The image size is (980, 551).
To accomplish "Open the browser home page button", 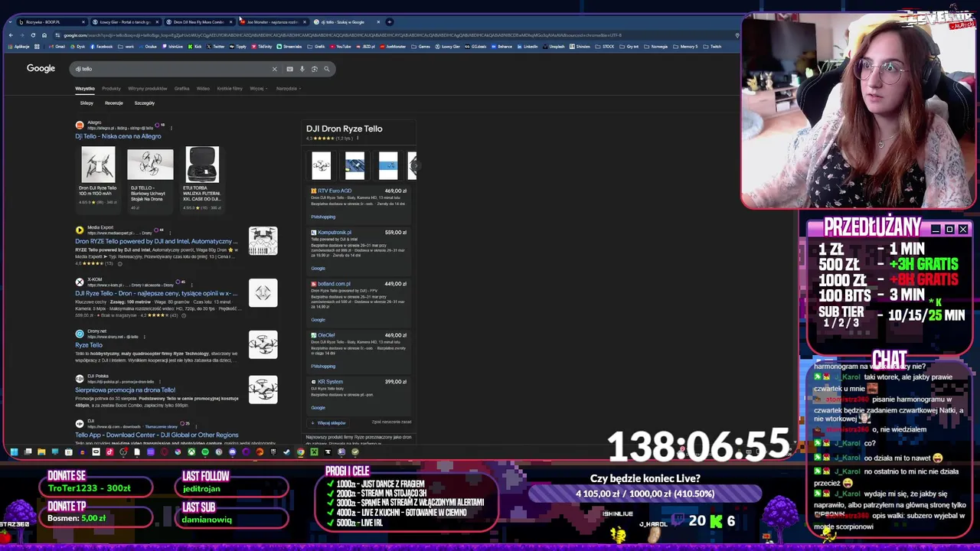I will click(44, 35).
